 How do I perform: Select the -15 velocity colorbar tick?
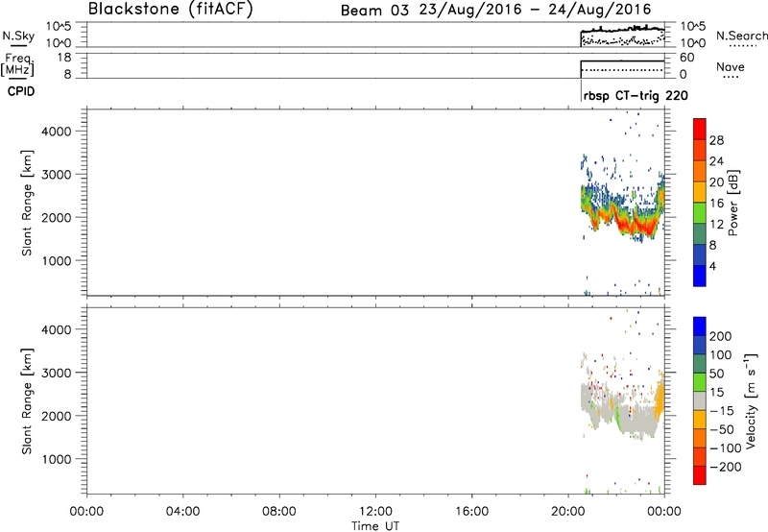point(722,410)
